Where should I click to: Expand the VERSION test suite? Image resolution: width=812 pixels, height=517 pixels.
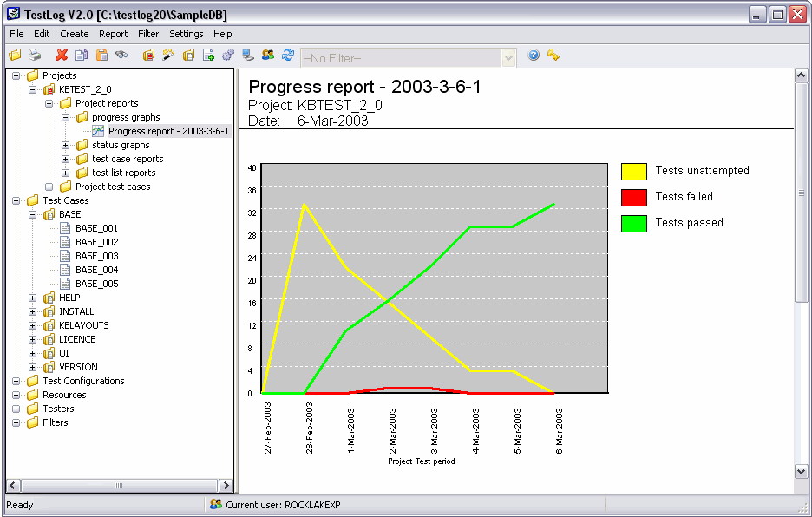click(x=33, y=367)
